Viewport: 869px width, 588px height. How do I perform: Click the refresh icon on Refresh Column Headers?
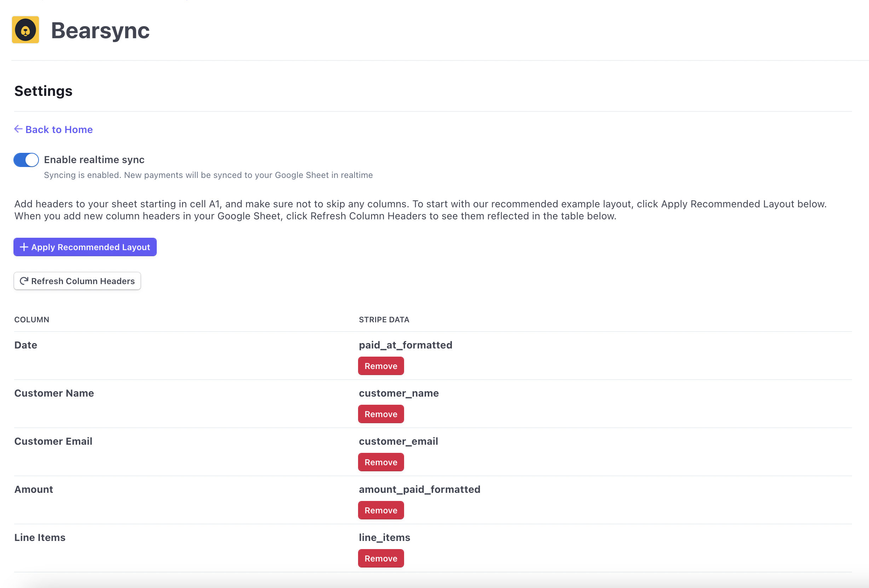pos(24,281)
